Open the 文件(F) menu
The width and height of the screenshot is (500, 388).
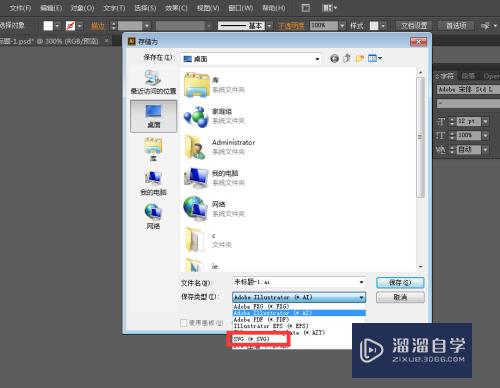20,8
